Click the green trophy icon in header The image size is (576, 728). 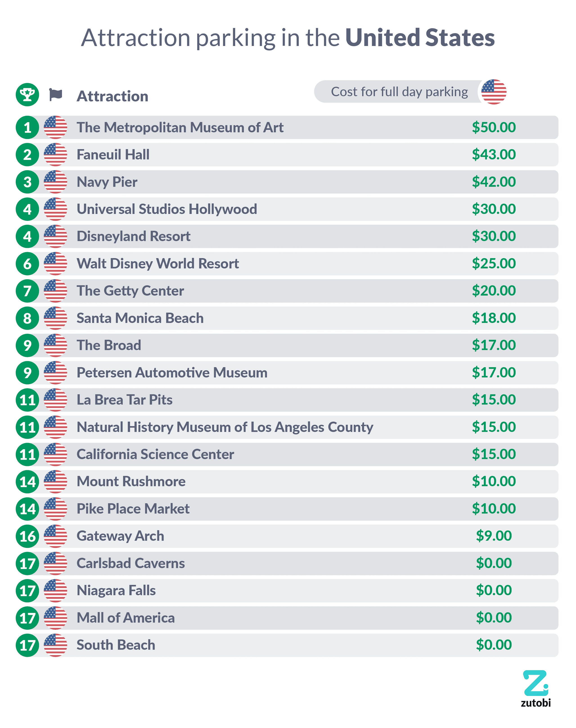pyautogui.click(x=27, y=95)
